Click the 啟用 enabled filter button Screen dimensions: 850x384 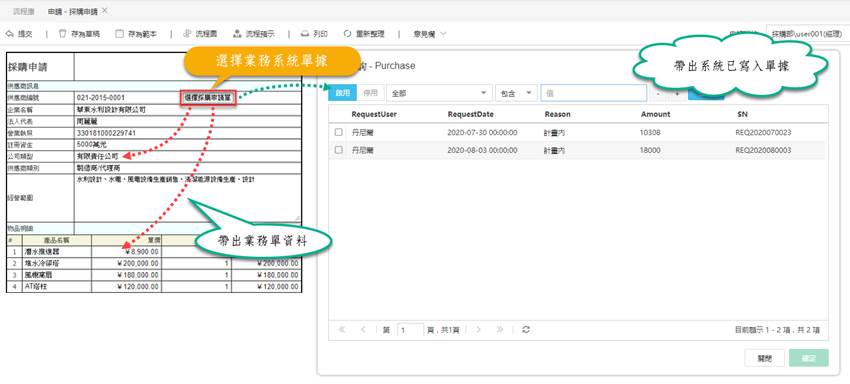coord(343,93)
